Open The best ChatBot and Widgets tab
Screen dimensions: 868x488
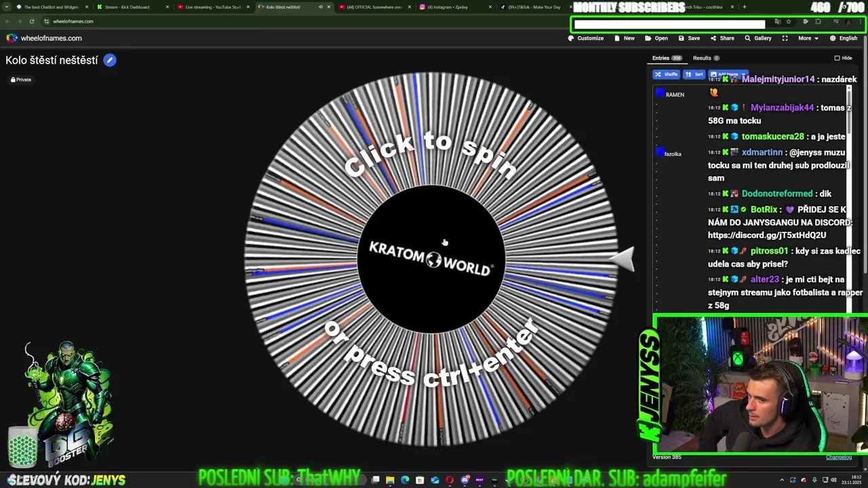point(52,7)
